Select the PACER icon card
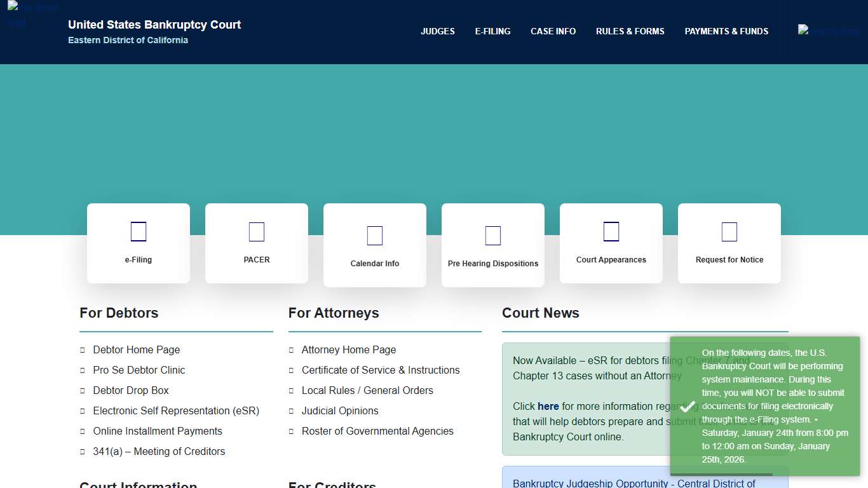868x488 pixels. (x=256, y=232)
